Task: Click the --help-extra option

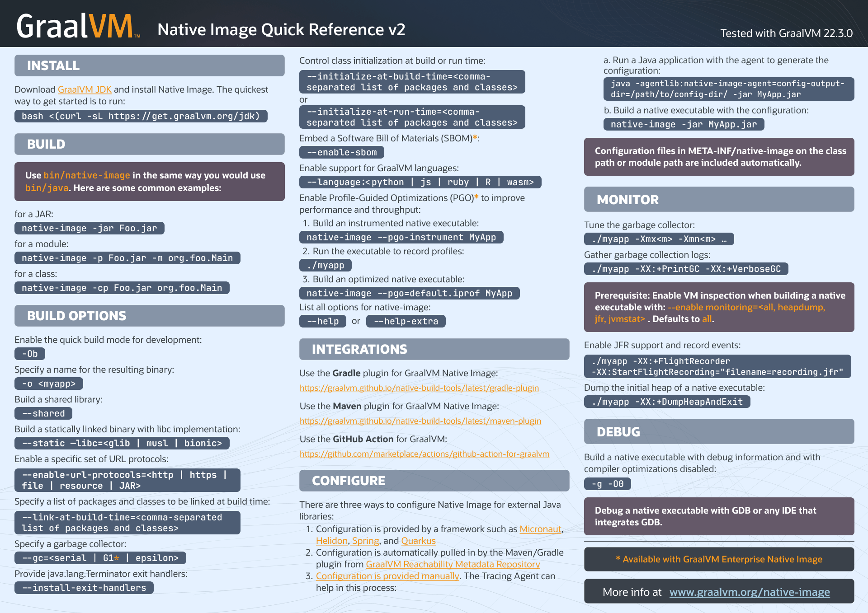Action: [406, 321]
